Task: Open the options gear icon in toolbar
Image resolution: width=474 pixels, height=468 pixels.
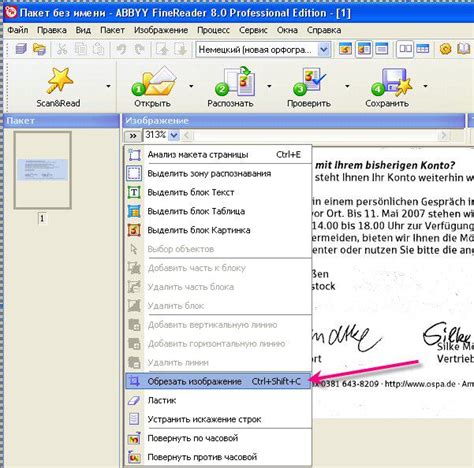Action: coord(446,49)
